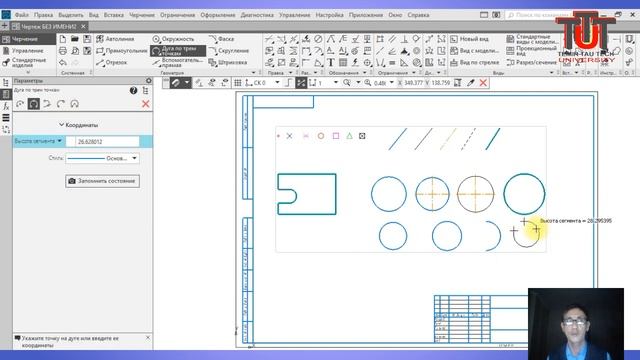Open the print preview icon
The image size is (640, 360).
point(75,51)
